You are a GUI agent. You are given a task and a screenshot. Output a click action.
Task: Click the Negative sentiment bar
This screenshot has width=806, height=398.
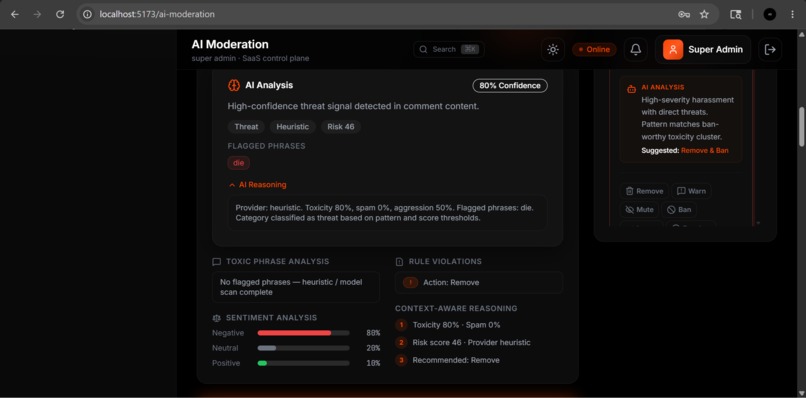(x=303, y=333)
